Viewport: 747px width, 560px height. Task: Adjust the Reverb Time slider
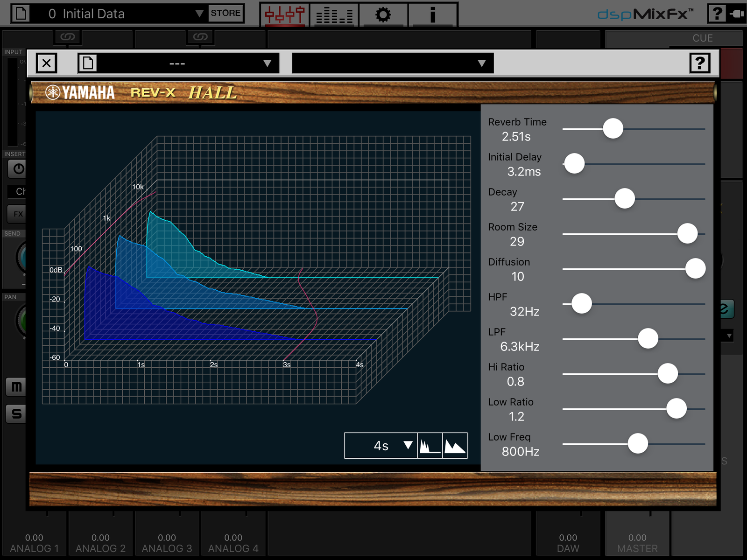(x=613, y=129)
